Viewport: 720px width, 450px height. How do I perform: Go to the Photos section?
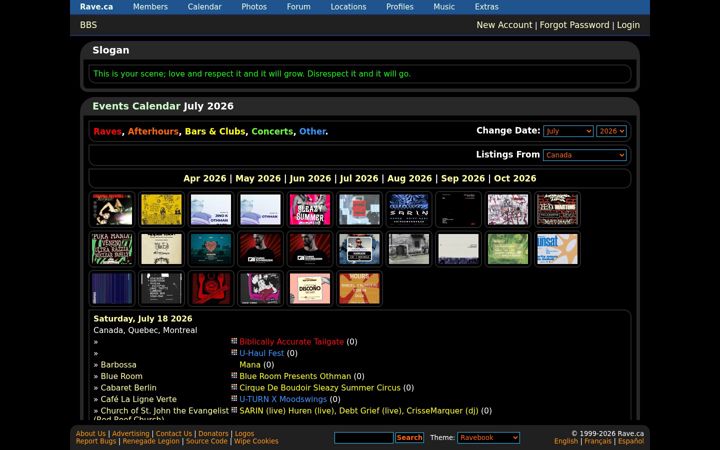[x=254, y=7]
